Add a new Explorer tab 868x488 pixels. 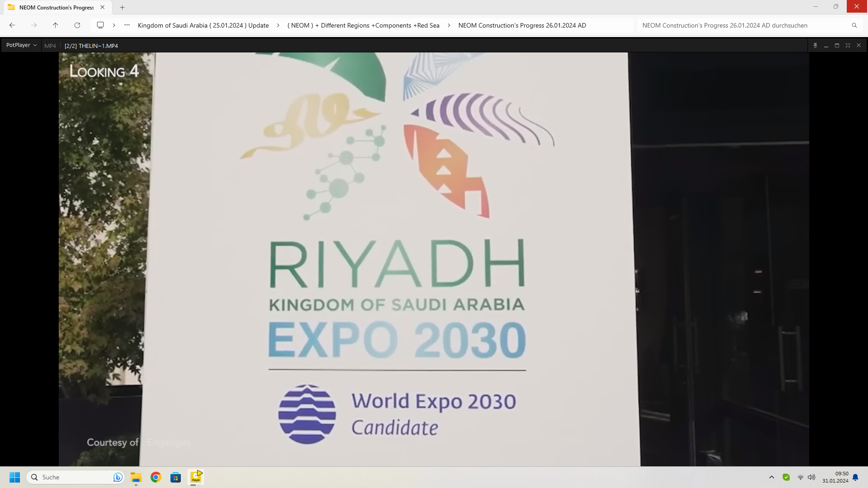click(x=122, y=7)
